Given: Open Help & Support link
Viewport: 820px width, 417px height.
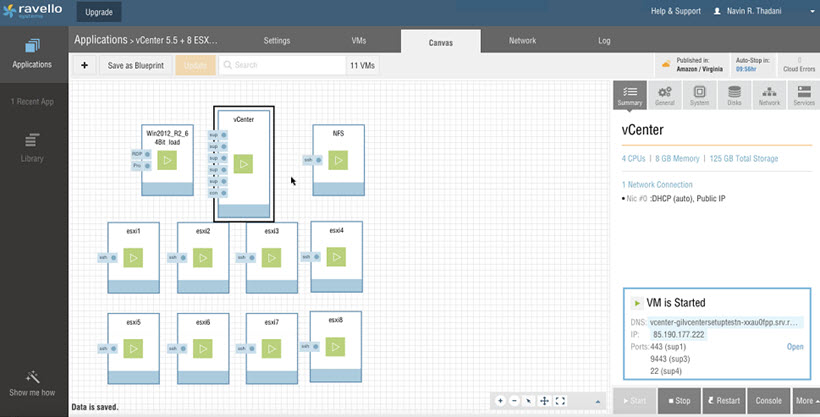Looking at the screenshot, I should (x=675, y=11).
